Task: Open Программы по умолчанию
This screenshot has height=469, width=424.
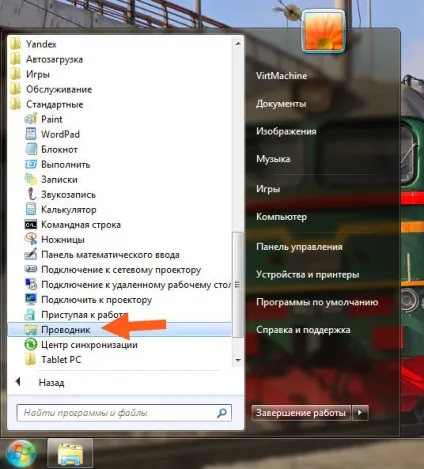Action: [x=317, y=302]
